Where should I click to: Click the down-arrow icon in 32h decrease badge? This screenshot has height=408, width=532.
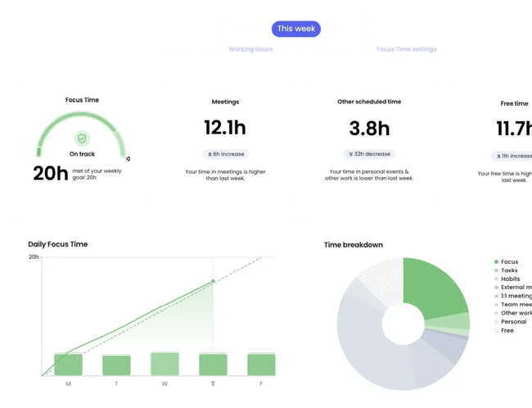tap(351, 154)
